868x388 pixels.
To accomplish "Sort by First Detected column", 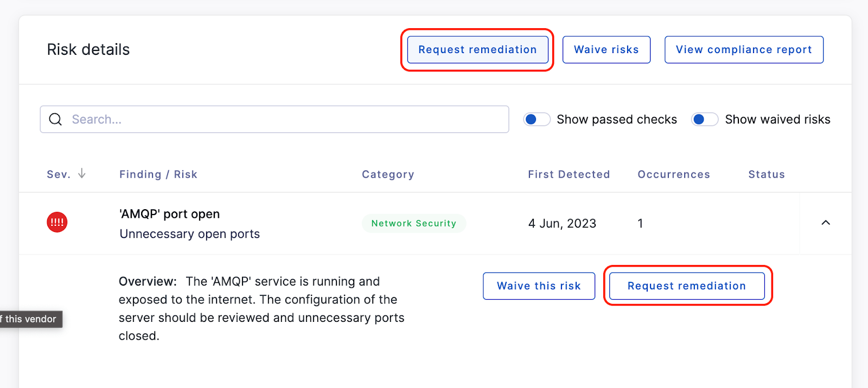I will pyautogui.click(x=569, y=174).
